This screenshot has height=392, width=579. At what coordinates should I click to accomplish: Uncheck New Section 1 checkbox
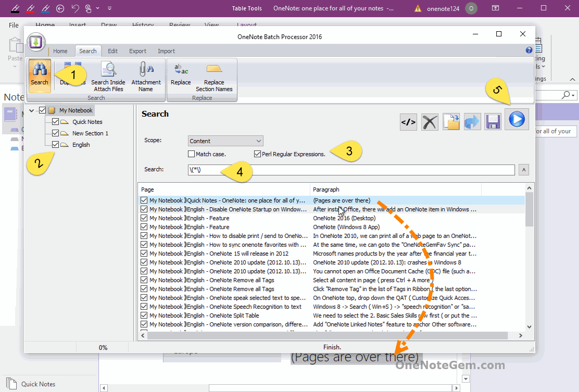(55, 133)
